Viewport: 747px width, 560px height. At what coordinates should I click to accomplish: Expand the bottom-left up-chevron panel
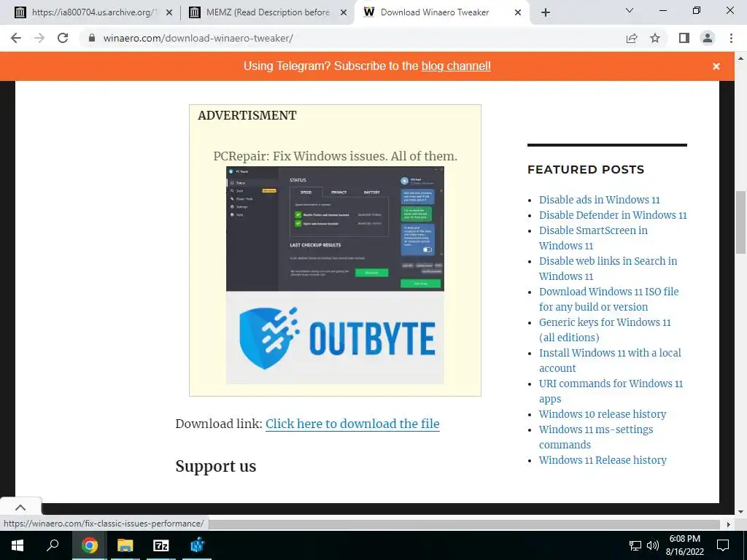[x=20, y=507]
